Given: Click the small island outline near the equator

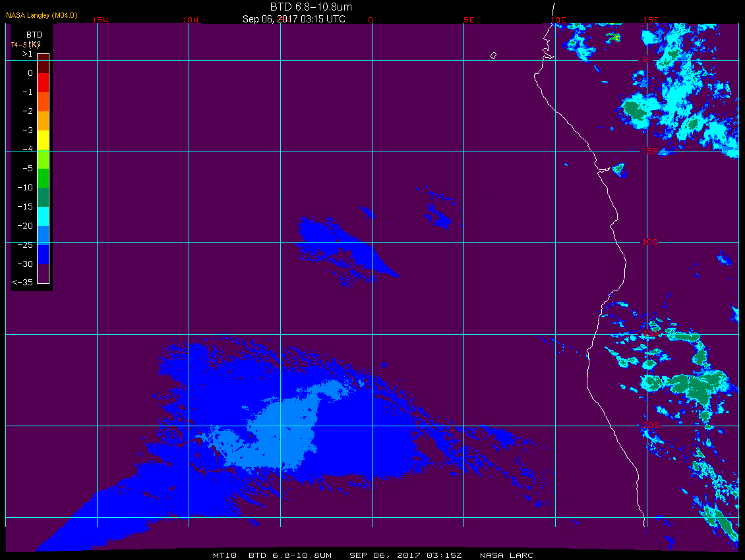Looking at the screenshot, I should 493,55.
